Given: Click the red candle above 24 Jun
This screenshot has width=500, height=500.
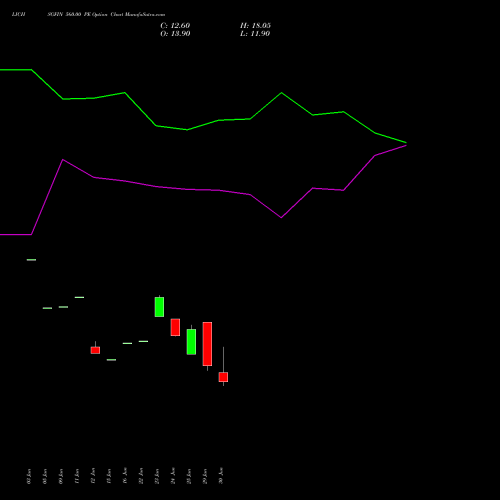Looking at the screenshot, I should [x=175, y=327].
